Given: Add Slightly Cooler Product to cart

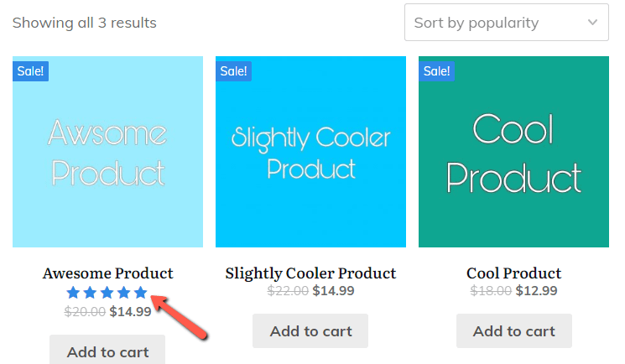Looking at the screenshot, I should click(x=310, y=331).
